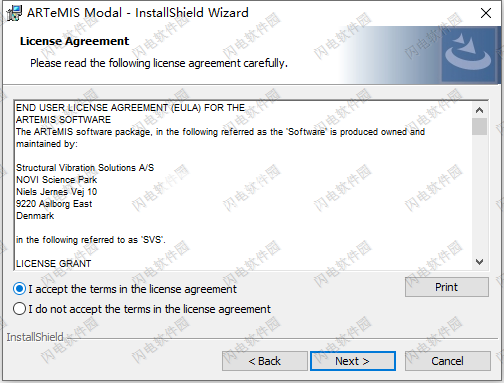Image resolution: width=504 pixels, height=383 pixels.
Task: Cancel the installation
Action: click(447, 361)
